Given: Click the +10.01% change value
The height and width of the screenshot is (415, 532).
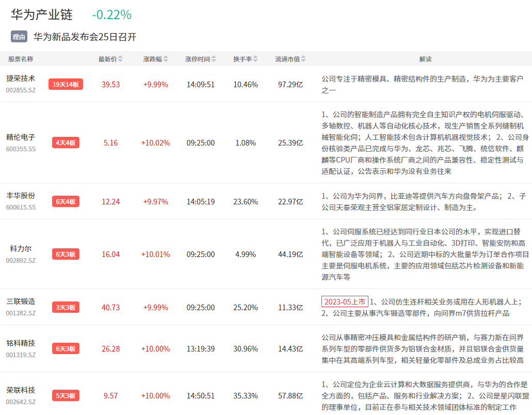Looking at the screenshot, I should pos(155,254).
